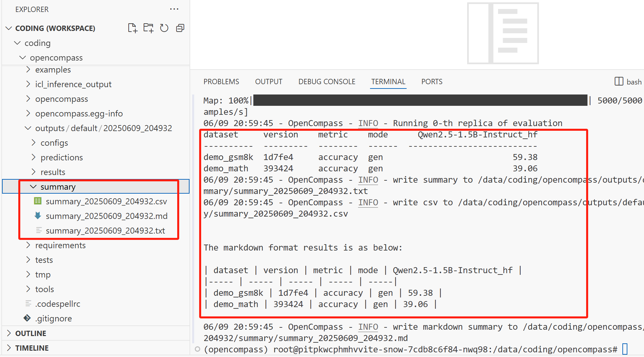This screenshot has height=357, width=644.
Task: Collapse all folders in Explorer
Action: tap(180, 28)
